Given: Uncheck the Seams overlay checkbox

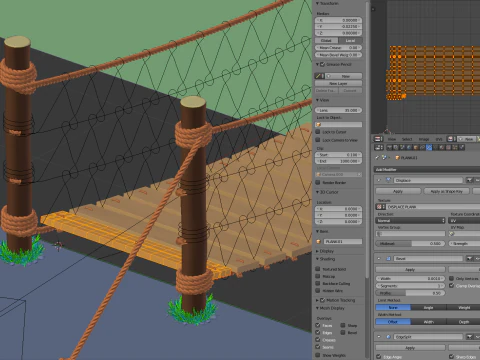Looking at the screenshot, I should click(318, 347).
